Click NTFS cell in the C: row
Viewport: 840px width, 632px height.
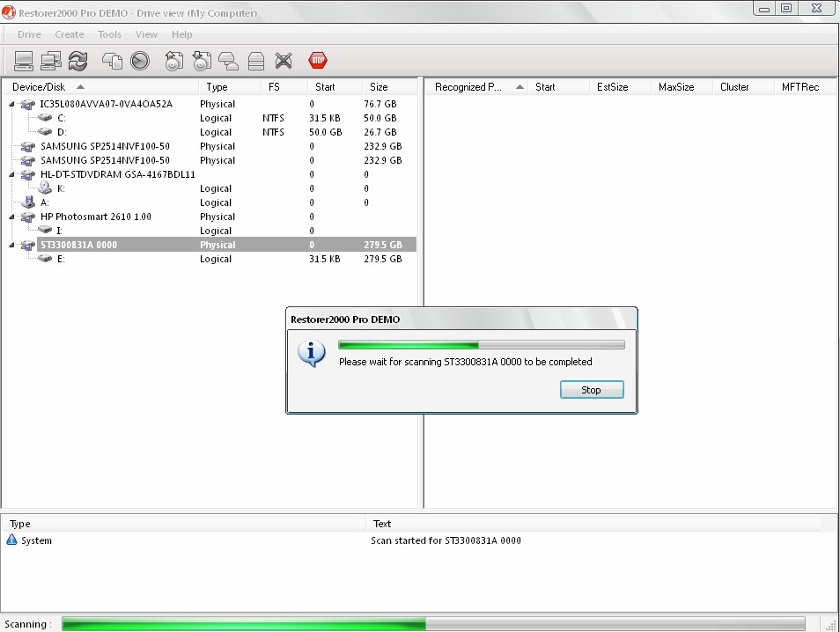tap(273, 118)
